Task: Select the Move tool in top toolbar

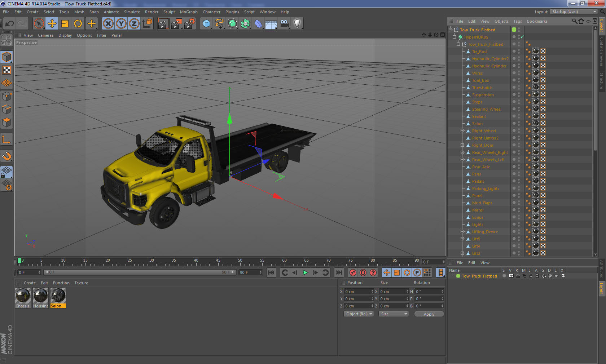Action: click(52, 24)
